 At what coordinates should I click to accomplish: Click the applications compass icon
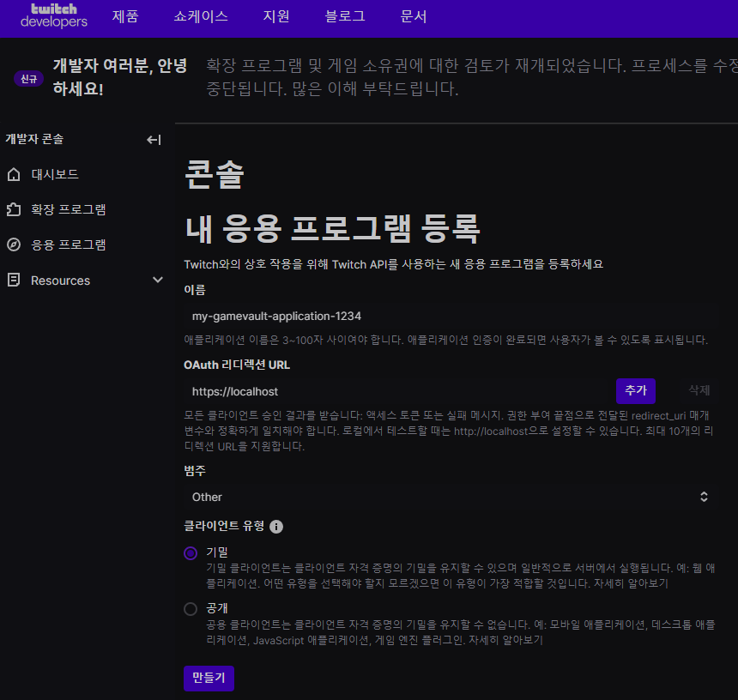(x=13, y=244)
